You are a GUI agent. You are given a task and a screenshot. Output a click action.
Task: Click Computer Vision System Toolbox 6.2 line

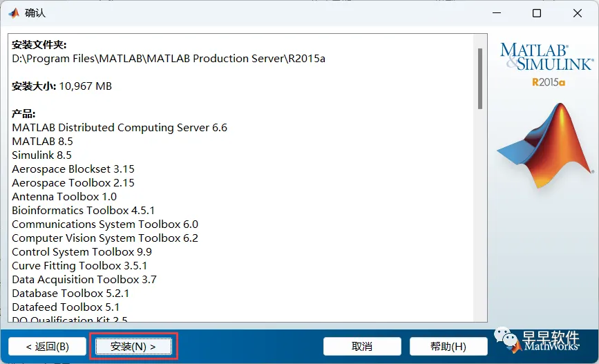[x=105, y=238]
